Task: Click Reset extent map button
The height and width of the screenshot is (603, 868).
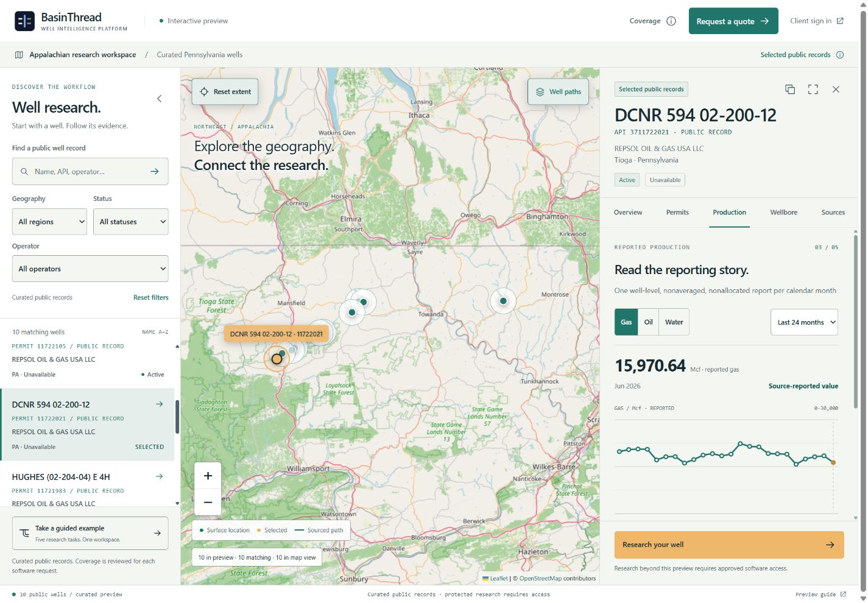Action: (225, 92)
